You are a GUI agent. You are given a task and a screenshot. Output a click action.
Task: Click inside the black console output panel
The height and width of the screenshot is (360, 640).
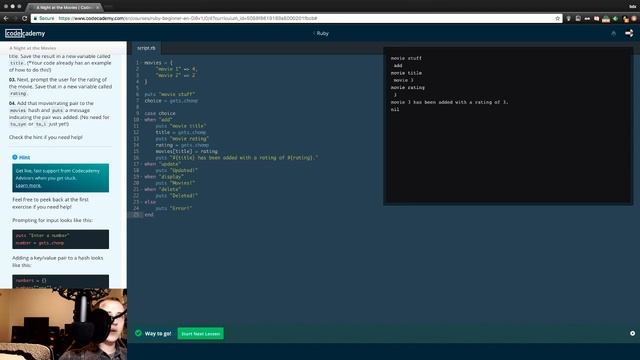[x=508, y=125]
